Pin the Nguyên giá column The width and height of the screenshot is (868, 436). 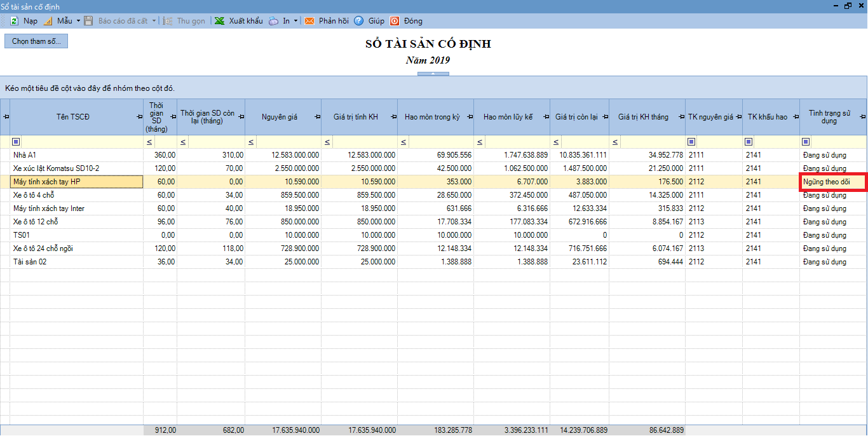tap(317, 117)
